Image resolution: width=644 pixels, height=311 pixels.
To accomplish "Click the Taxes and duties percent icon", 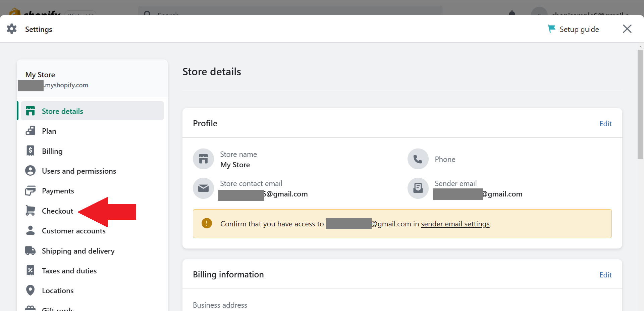I will (31, 270).
